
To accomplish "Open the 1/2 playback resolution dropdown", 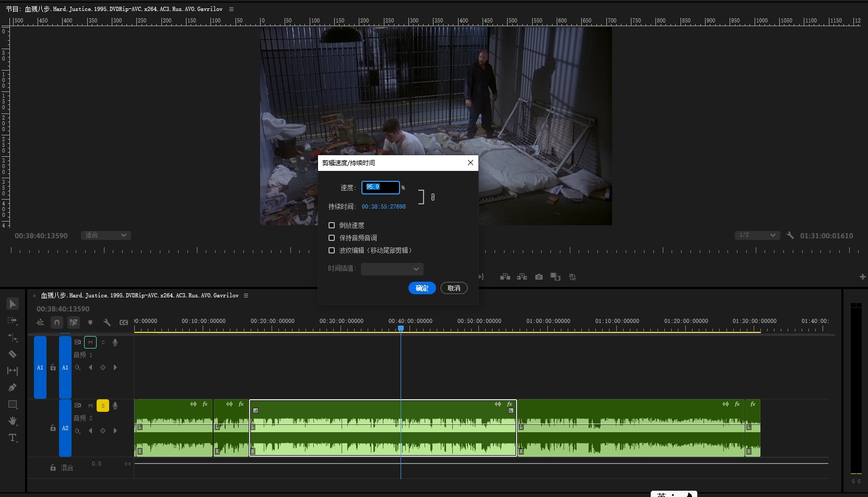I will pyautogui.click(x=757, y=235).
